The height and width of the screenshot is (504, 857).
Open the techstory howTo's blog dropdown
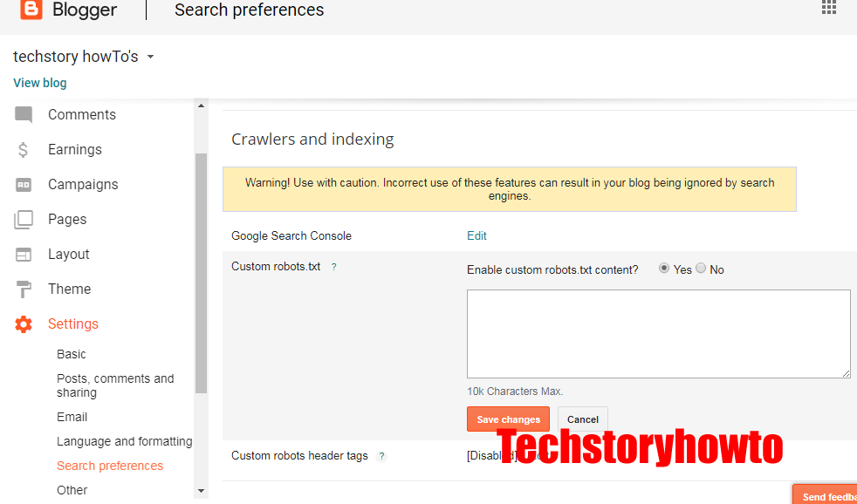(150, 58)
